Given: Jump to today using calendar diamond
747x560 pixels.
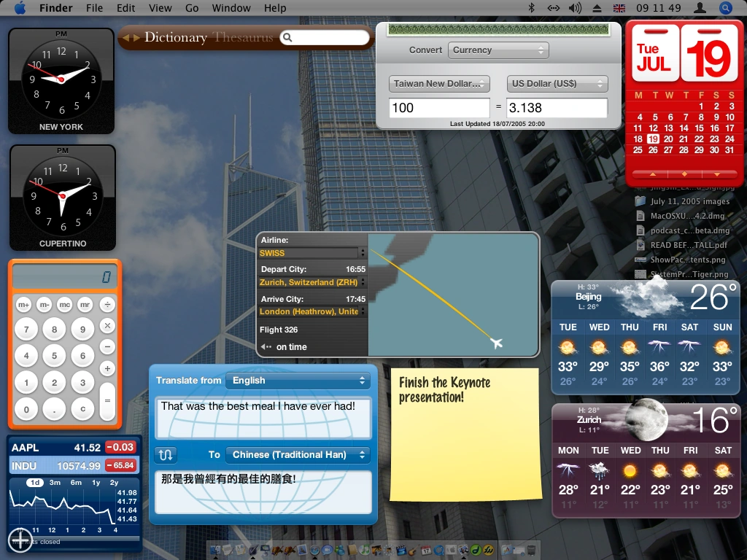Looking at the screenshot, I should pyautogui.click(x=684, y=174).
